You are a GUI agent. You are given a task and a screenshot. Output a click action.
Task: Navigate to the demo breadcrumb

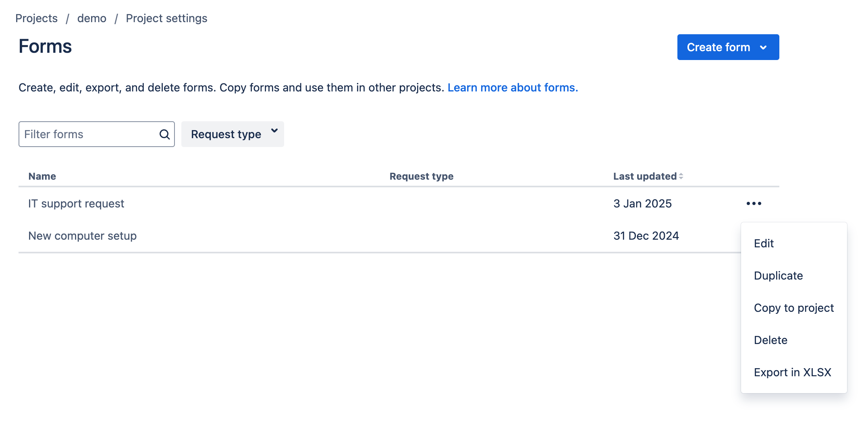(x=92, y=18)
